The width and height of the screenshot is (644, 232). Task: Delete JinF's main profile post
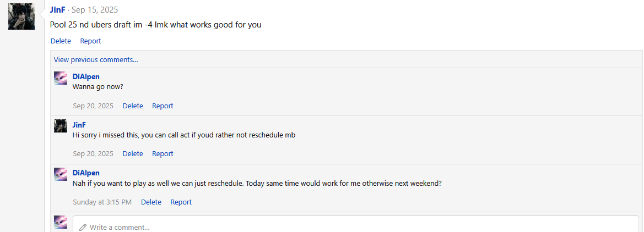(x=61, y=41)
